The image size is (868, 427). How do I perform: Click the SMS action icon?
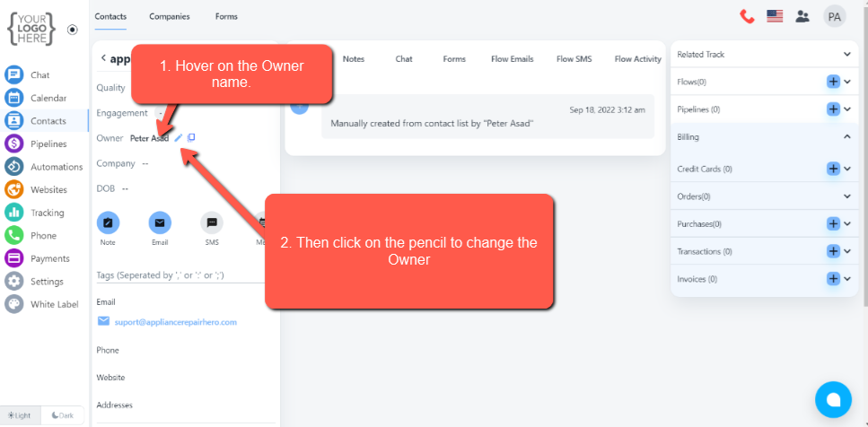[212, 222]
